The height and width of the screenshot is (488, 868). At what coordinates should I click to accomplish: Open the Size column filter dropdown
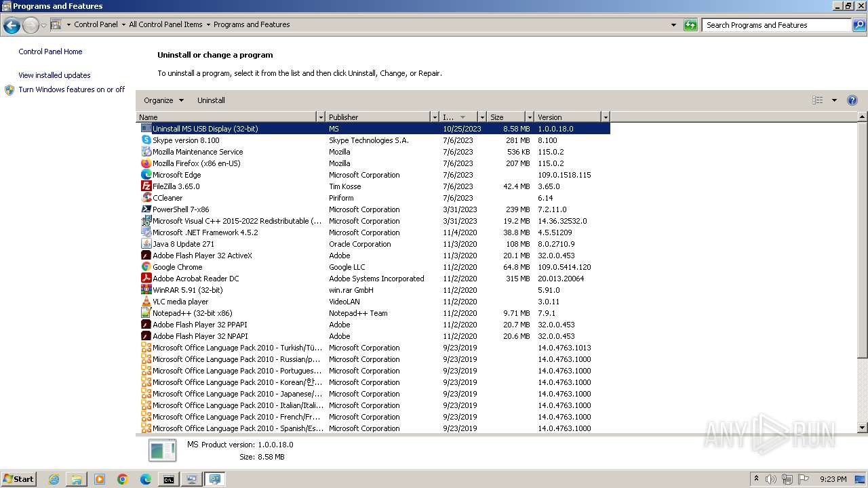click(x=529, y=117)
